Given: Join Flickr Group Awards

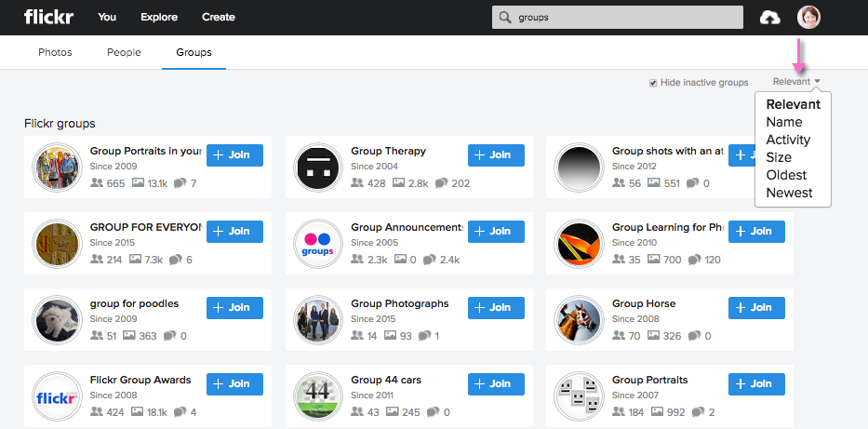Looking at the screenshot, I should 234,384.
